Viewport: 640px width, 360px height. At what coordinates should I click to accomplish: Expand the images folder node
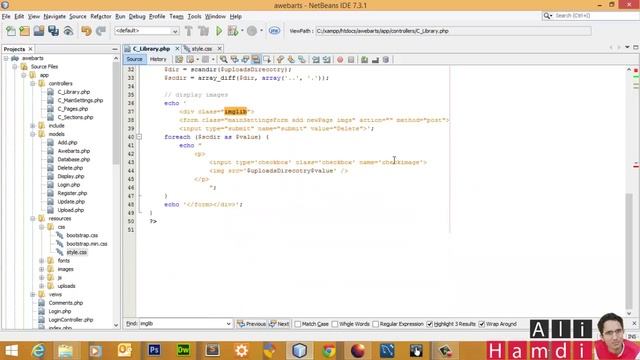click(41, 269)
